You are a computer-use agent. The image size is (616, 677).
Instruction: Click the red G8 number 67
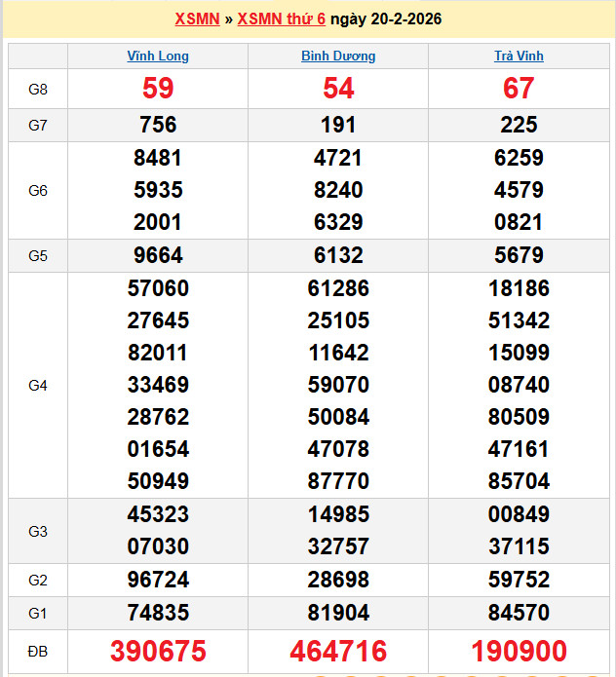[519, 90]
